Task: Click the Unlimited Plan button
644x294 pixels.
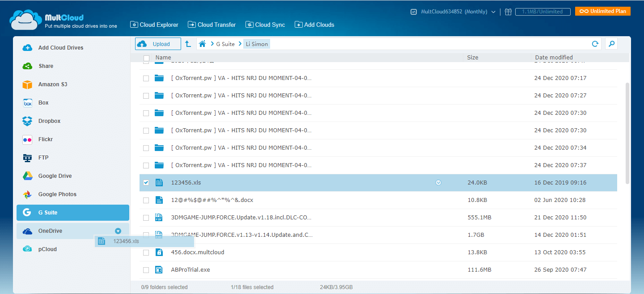Action: tap(602, 11)
